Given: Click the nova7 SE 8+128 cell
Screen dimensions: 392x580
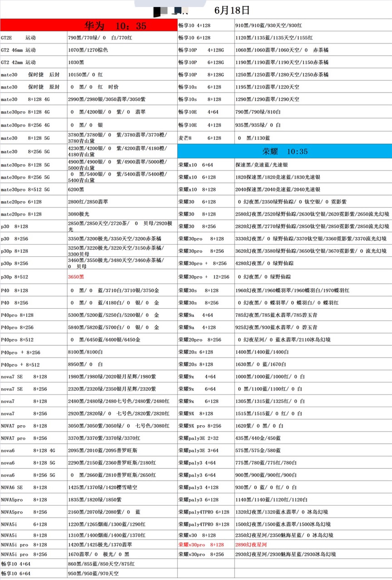Looking at the screenshot, I should click(34, 377).
